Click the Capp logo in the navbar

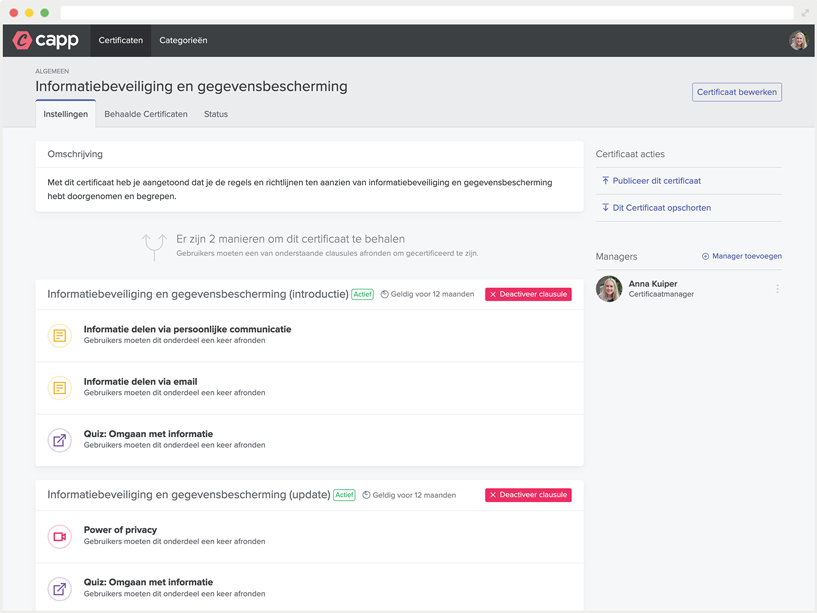(x=46, y=41)
